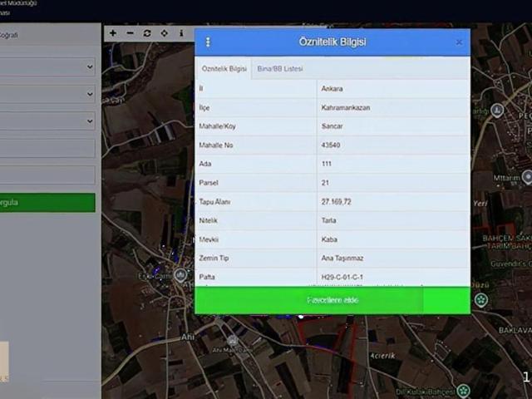Click the Pafta value H29-C-01-C-1
532x399 pixels.
pos(342,277)
